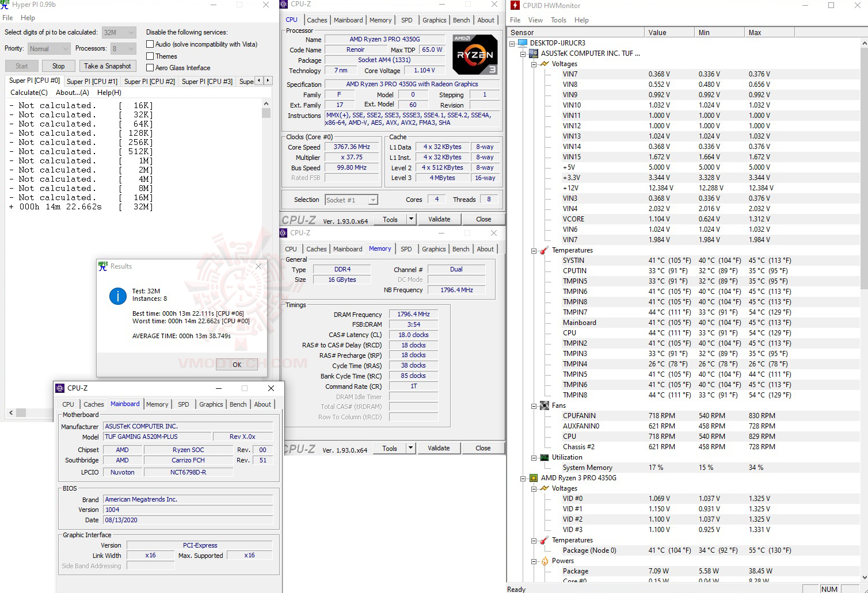Select the +12V voltage row

(683, 188)
